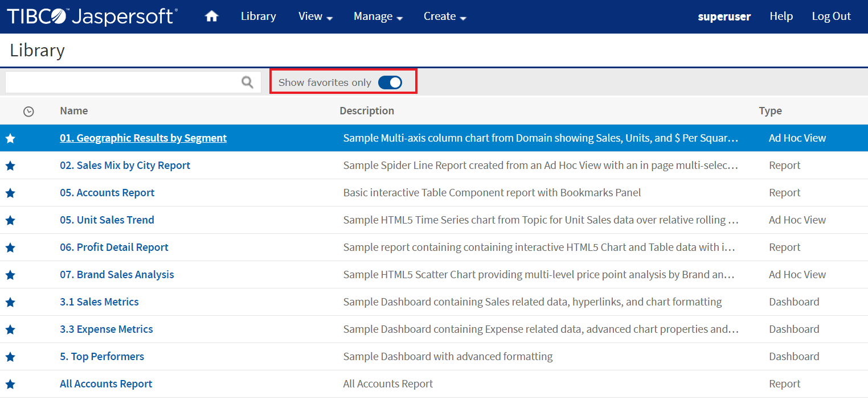868x417 pixels.
Task: Click Report type for 06. Profit Detail Report
Action: pyautogui.click(x=785, y=247)
